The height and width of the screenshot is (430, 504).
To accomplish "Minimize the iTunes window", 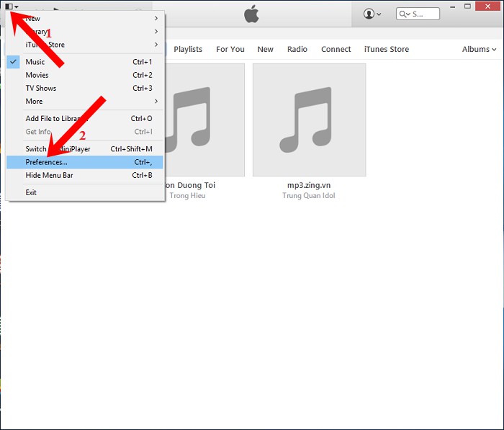I will pos(453,6).
